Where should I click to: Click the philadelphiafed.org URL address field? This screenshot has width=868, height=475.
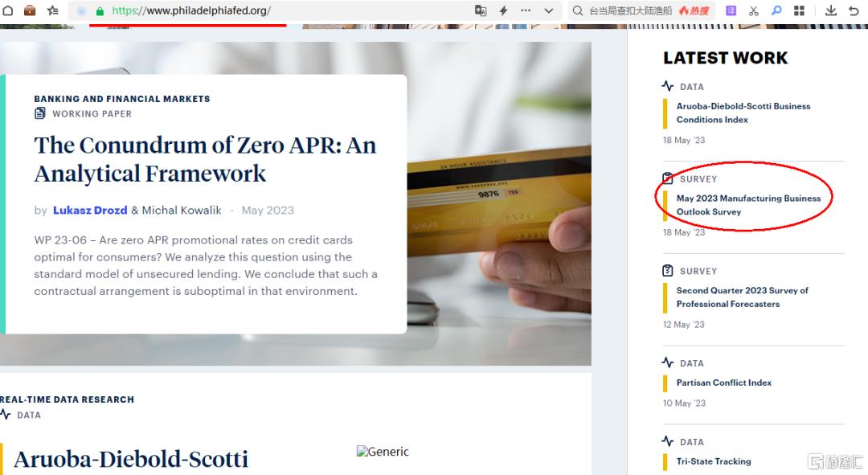click(191, 10)
